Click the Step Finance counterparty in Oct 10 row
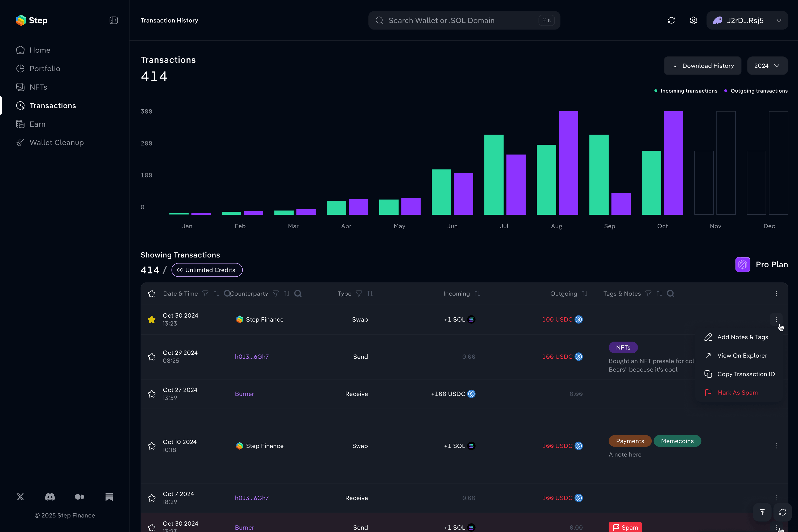 pos(260,446)
